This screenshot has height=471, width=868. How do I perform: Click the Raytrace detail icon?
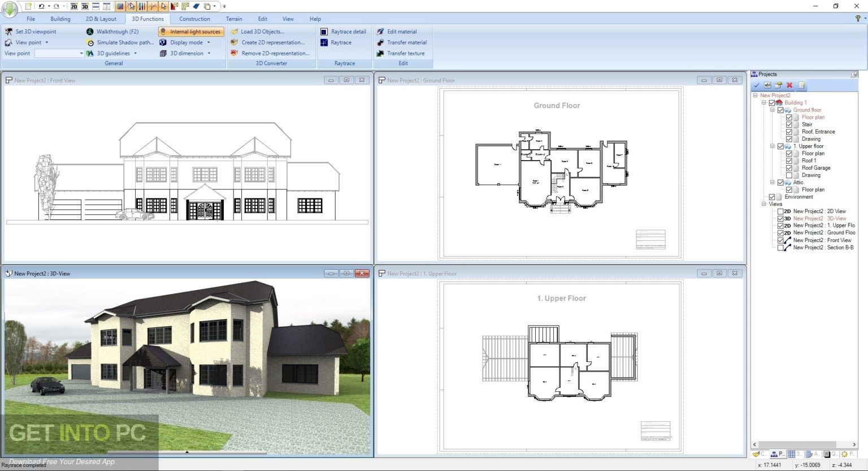click(x=324, y=32)
